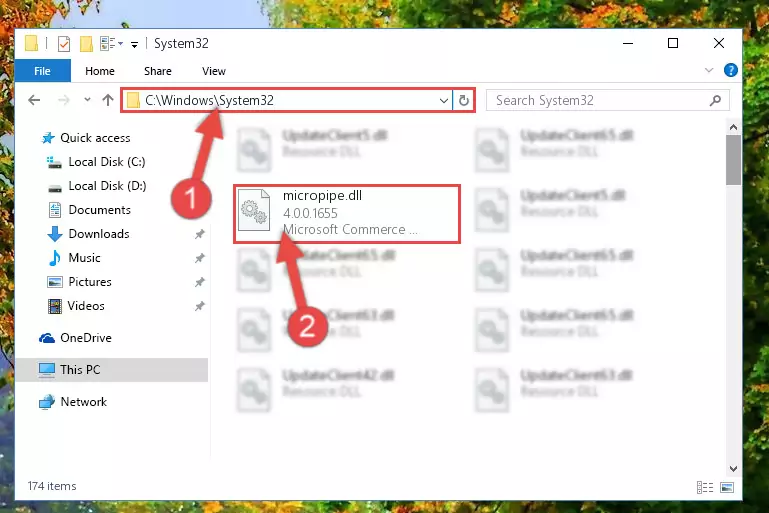Maximize the System32 window
Screen dimensions: 769x513
673,44
